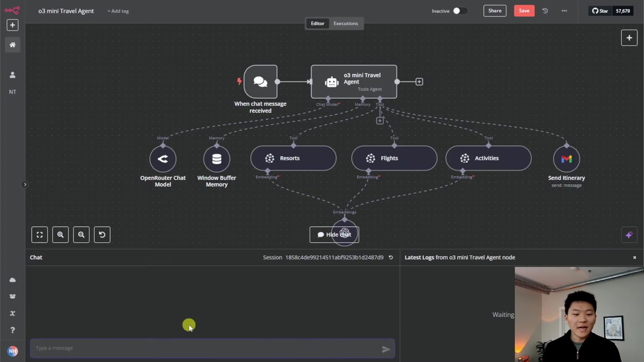Click the Add tag link
This screenshot has height=362, width=644.
tap(118, 11)
